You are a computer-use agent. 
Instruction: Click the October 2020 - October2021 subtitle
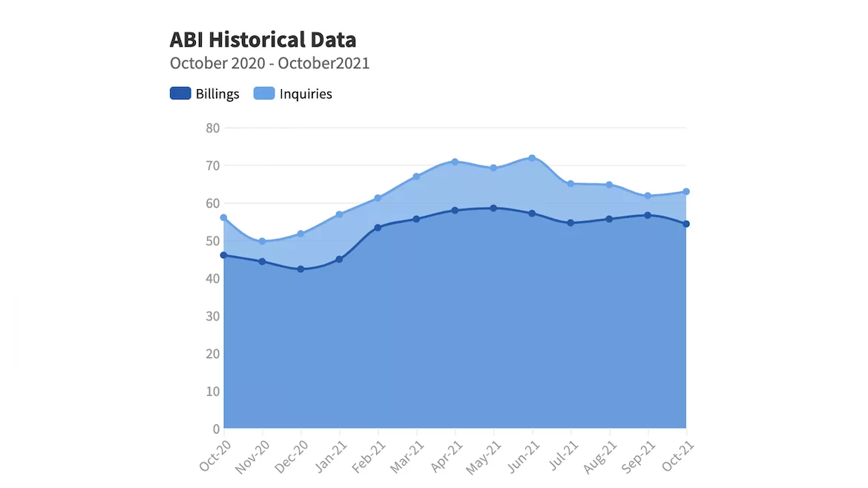269,63
